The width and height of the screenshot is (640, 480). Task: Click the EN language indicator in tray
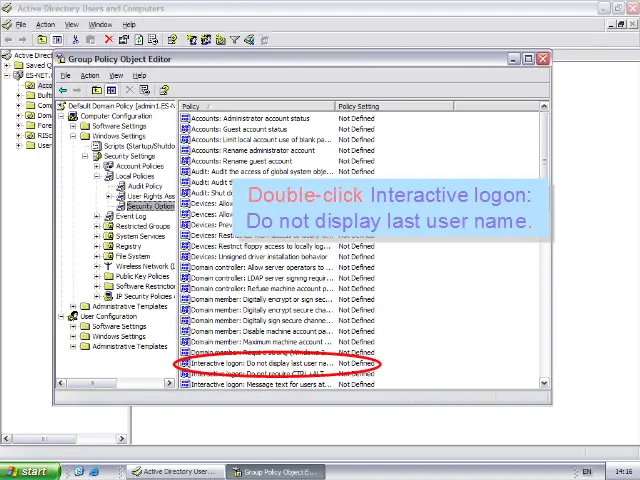point(587,471)
